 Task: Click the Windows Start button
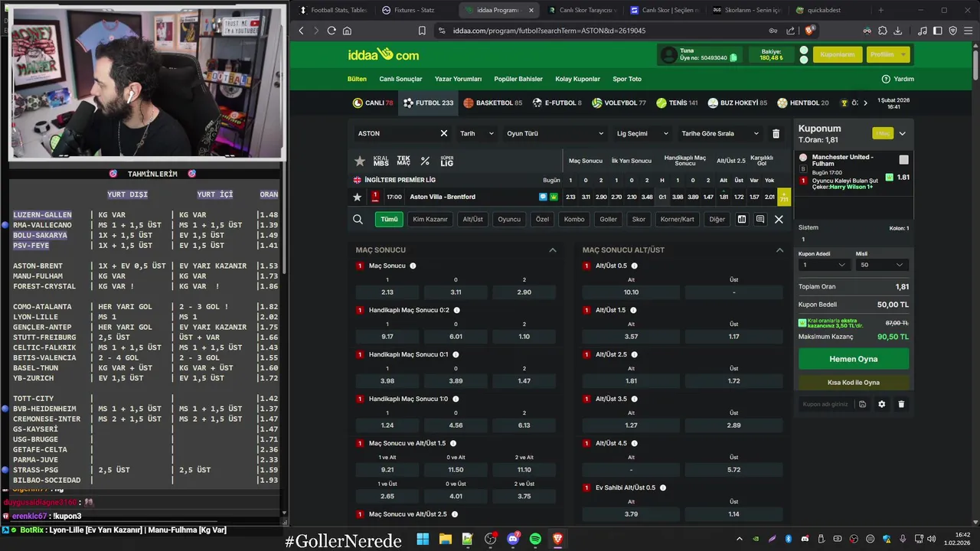[x=423, y=539]
